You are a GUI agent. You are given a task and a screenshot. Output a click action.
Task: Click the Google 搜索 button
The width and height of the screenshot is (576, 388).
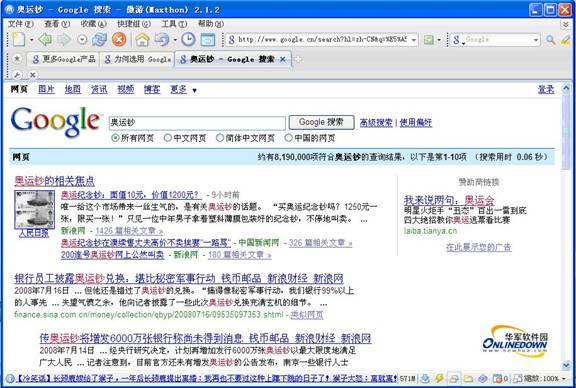321,122
